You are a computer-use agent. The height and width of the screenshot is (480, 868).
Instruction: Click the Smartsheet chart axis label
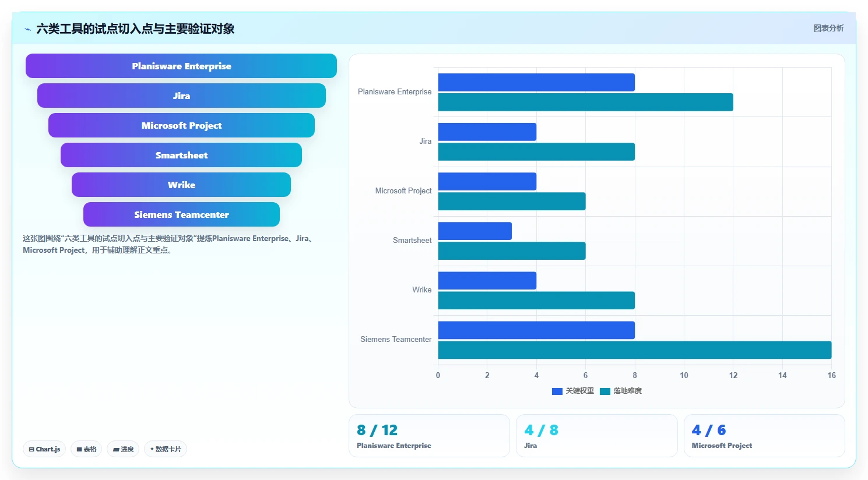(412, 241)
